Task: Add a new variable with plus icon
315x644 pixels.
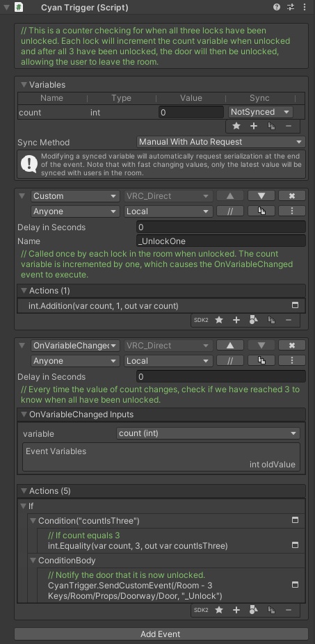Action: click(x=254, y=126)
